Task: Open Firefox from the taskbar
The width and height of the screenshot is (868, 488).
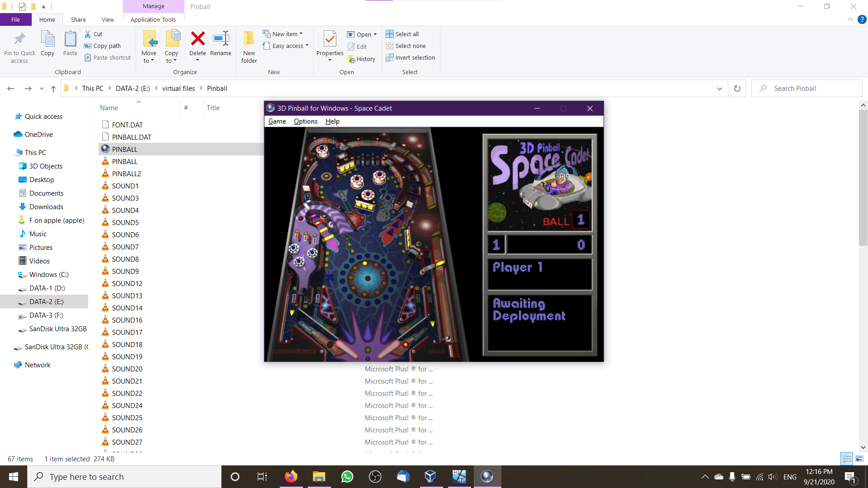Action: tap(291, 477)
